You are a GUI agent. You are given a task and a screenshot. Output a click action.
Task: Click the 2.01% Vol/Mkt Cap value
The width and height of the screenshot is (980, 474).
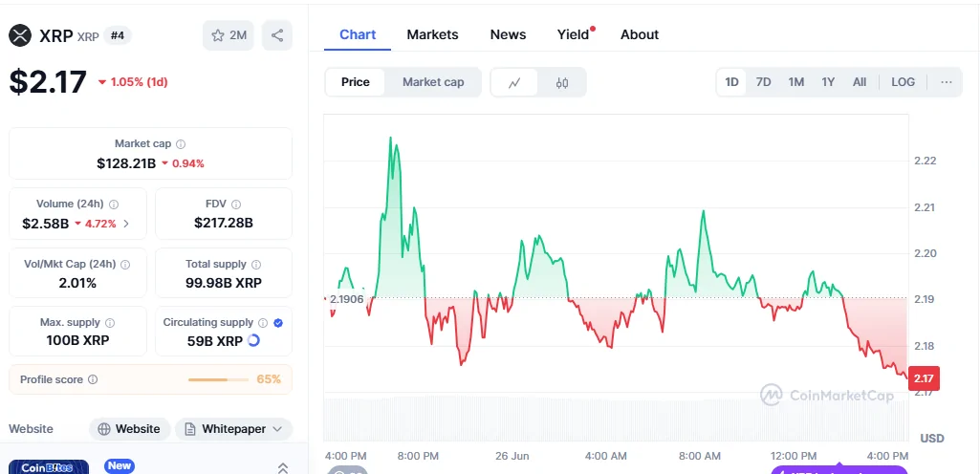pos(77,283)
